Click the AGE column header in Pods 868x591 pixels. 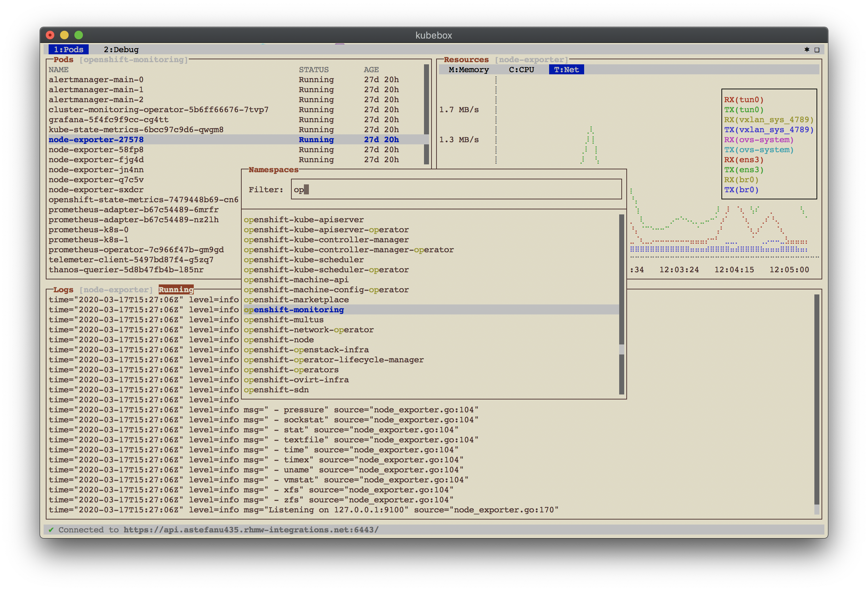click(x=371, y=69)
